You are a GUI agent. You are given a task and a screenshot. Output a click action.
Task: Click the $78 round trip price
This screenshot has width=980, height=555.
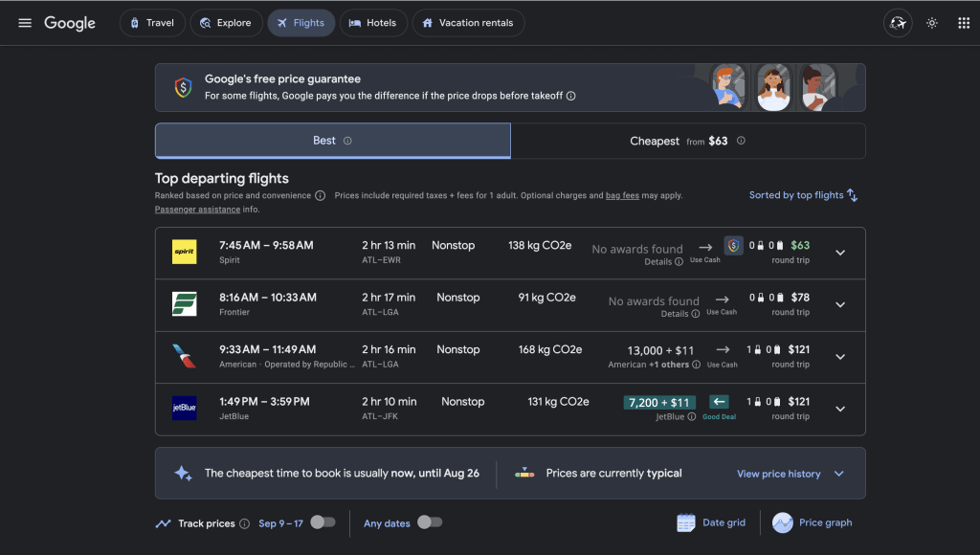click(800, 298)
